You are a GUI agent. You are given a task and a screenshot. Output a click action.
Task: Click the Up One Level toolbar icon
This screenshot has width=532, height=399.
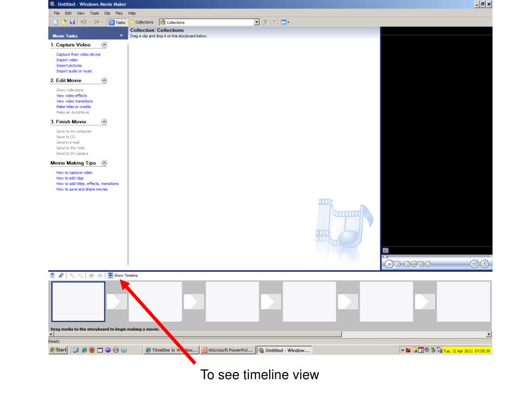pos(264,22)
